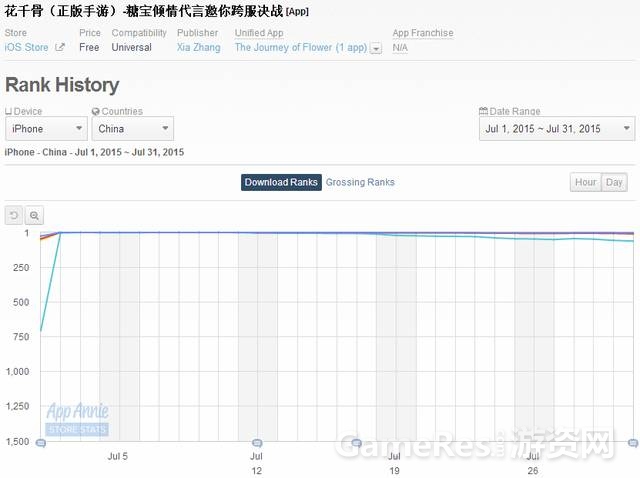Click the 1,250 rank axis label

18,407
